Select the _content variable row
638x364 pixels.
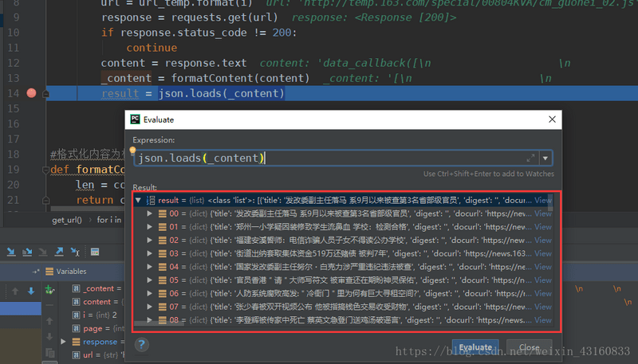coord(98,288)
